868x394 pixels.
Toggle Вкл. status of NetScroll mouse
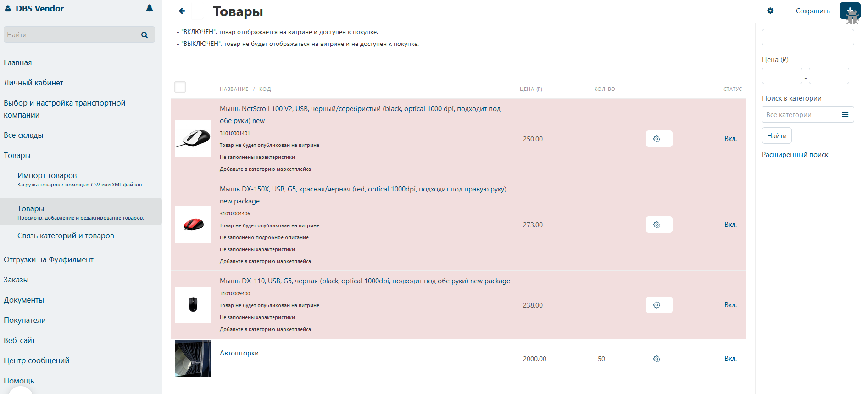(x=730, y=139)
